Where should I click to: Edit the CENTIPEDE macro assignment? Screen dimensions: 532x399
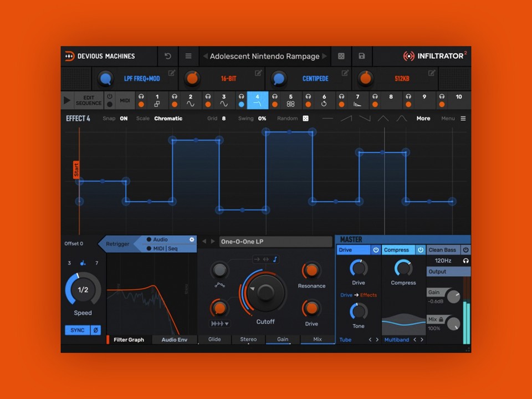[345, 73]
